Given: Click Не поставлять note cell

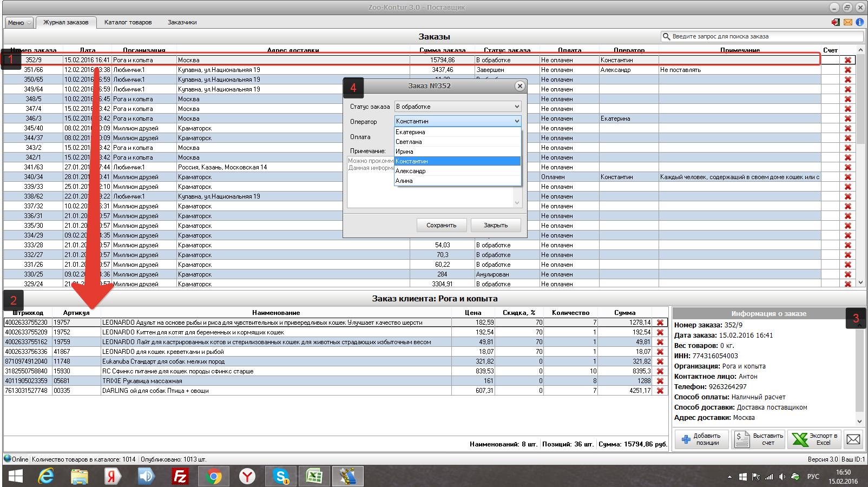Looking at the screenshot, I should click(740, 70).
